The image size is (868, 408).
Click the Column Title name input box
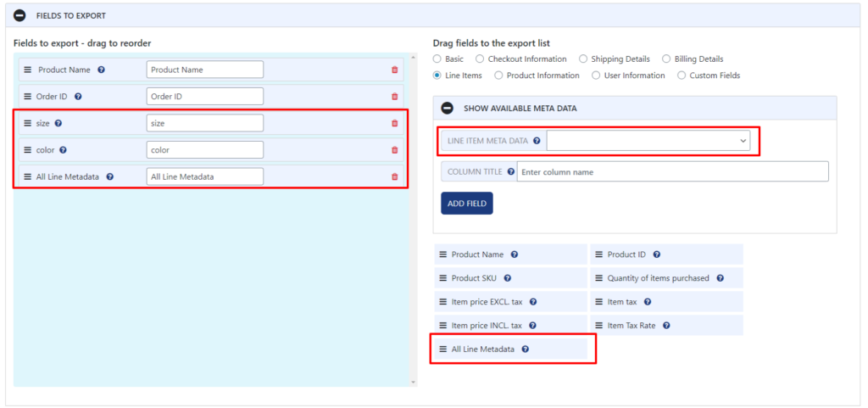coord(672,171)
